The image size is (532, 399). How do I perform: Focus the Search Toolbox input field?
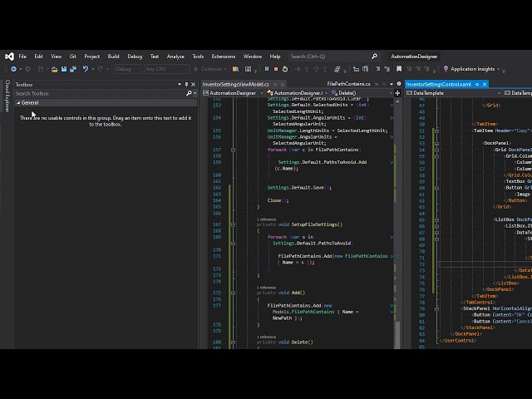coord(100,93)
